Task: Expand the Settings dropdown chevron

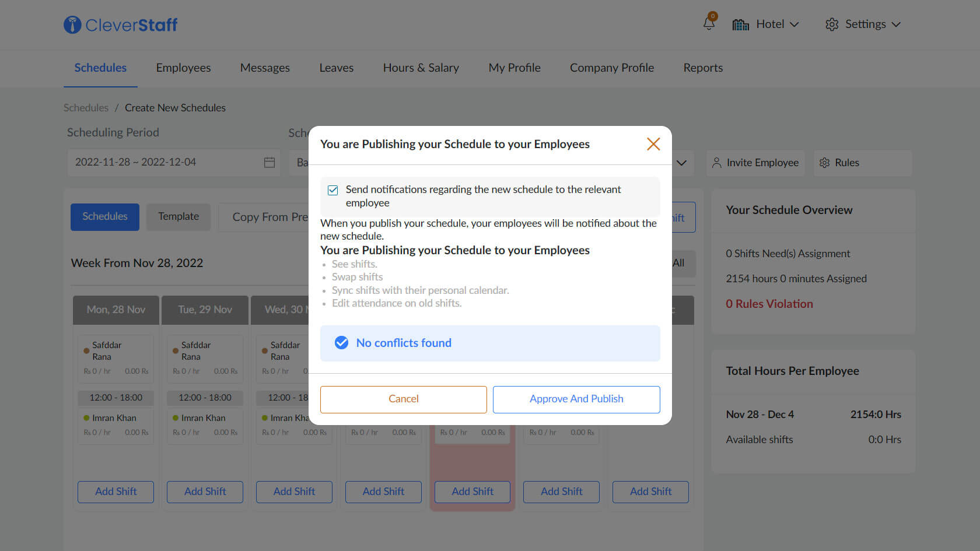Action: [x=896, y=24]
